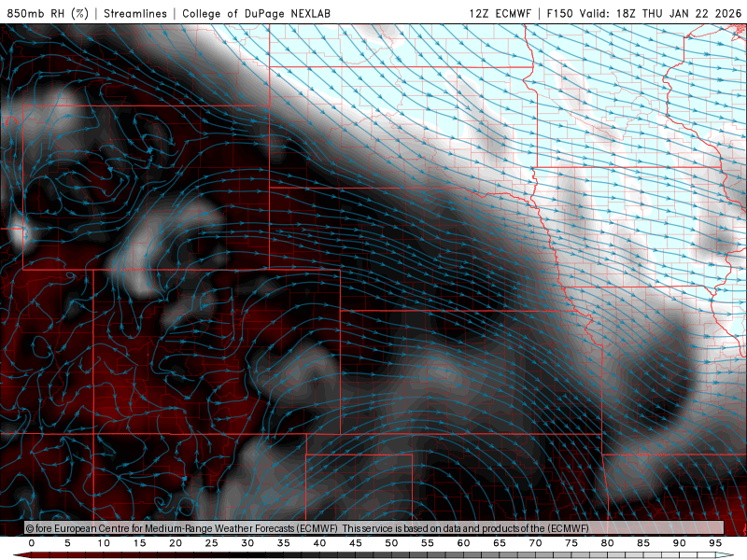
Task: Click the "95" value on the RH scale
Action: coord(715,543)
